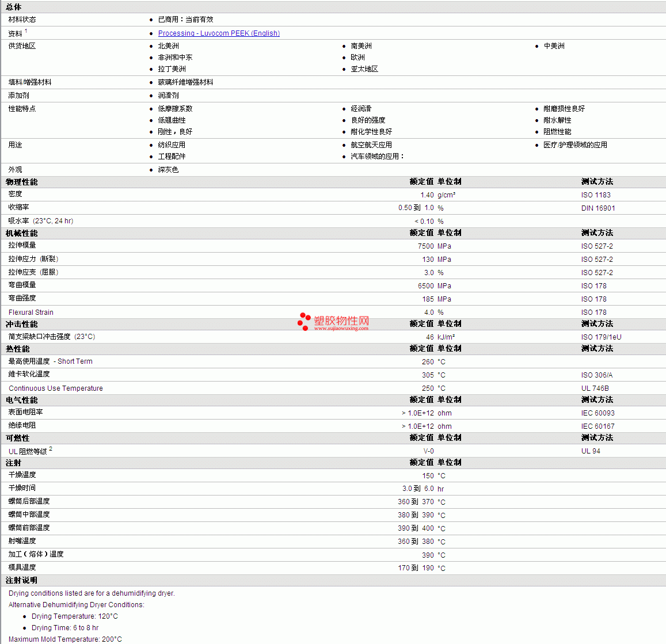Click the Maximum Mold Temperature: 200°C note
This screenshot has height=644, width=666.
tap(65, 639)
